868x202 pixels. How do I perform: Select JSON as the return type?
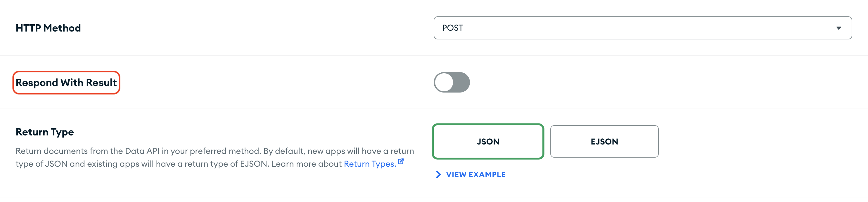point(487,141)
